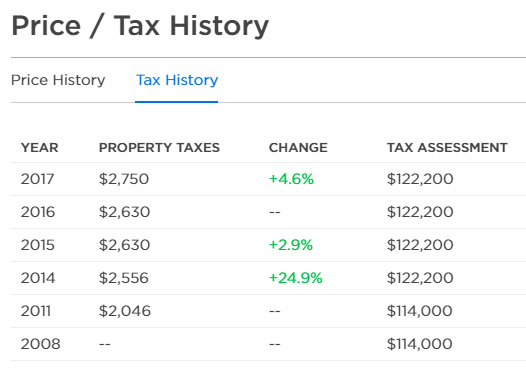Click the $2,556 property tax amount
Screen dimensions: 526x369
click(124, 278)
